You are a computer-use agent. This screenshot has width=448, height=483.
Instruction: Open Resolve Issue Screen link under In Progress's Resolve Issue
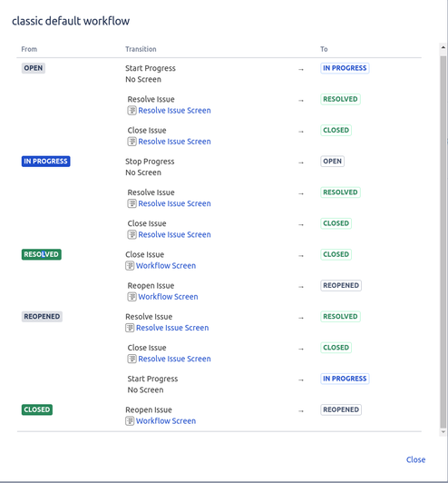click(174, 203)
